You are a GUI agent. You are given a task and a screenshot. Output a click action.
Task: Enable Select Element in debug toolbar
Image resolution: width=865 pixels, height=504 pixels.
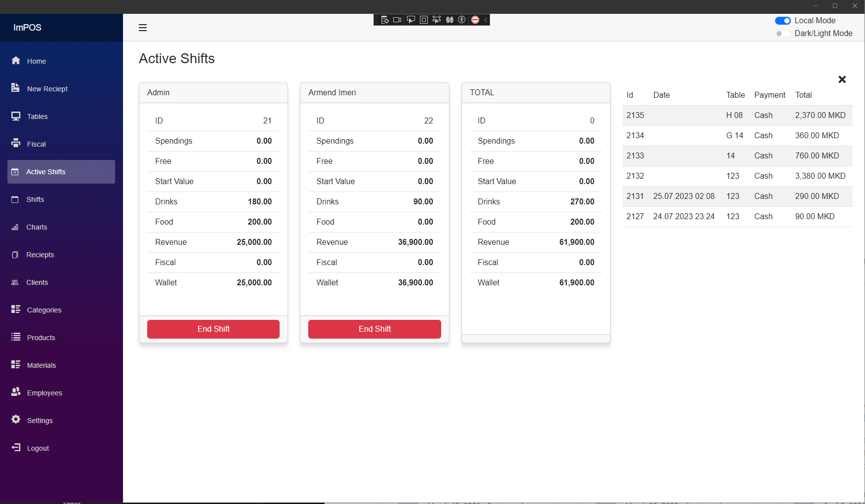tap(411, 20)
